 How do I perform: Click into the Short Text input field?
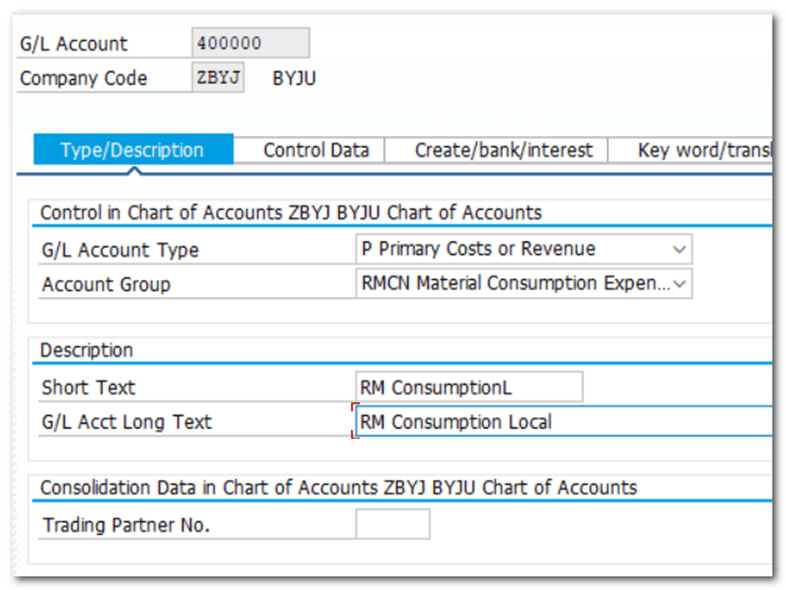click(x=469, y=387)
